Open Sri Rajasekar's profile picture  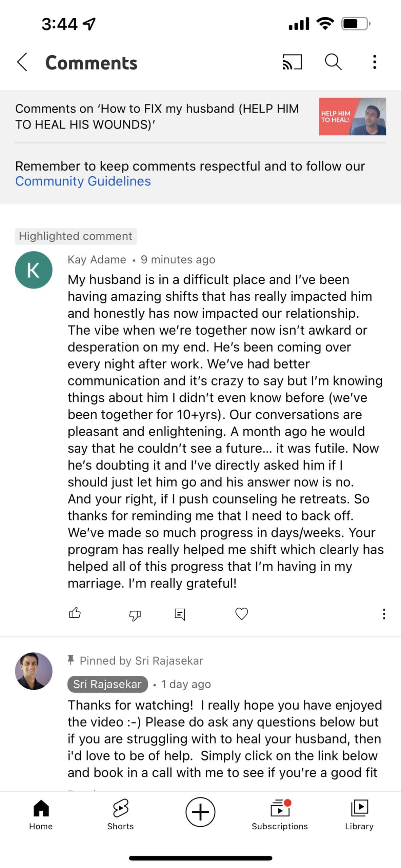click(x=34, y=671)
